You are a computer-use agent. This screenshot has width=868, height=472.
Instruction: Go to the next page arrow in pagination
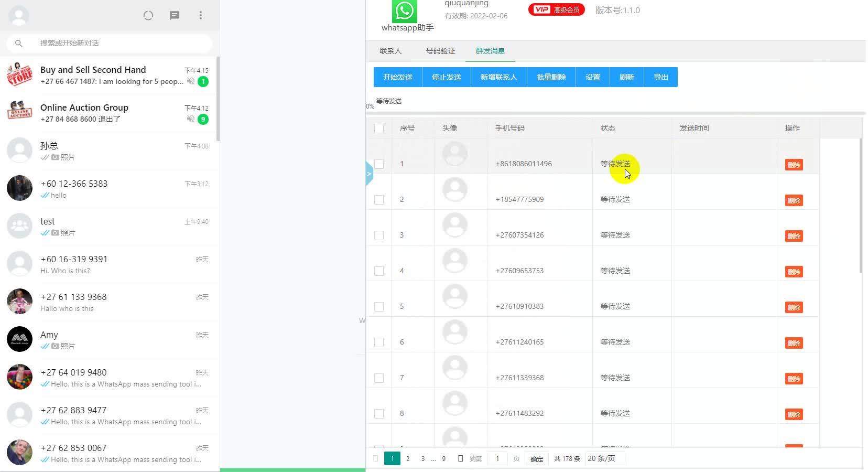coord(460,458)
